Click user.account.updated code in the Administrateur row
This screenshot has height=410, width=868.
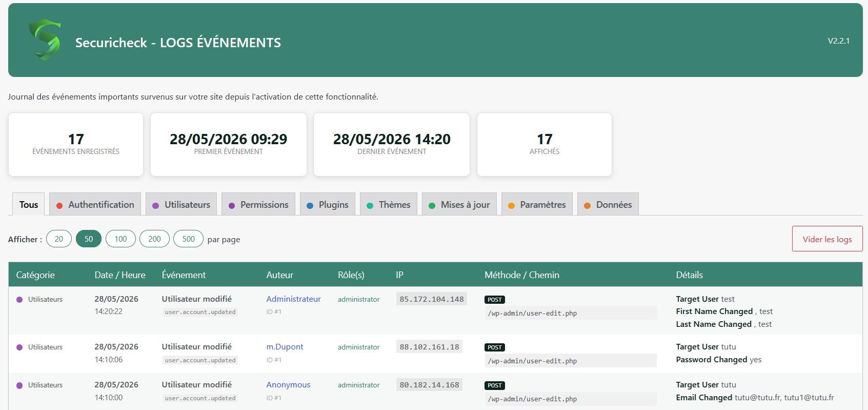click(200, 312)
